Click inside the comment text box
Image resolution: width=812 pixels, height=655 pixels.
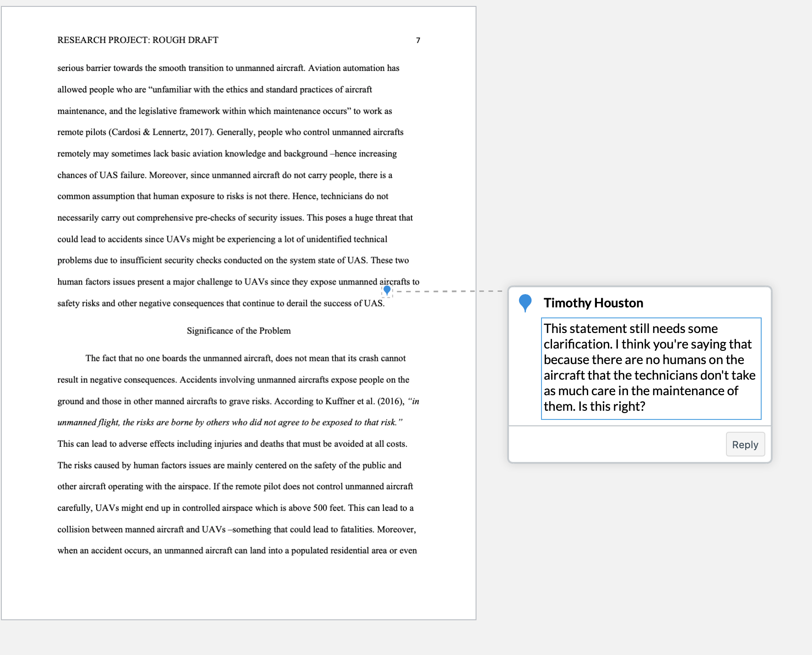tap(651, 369)
